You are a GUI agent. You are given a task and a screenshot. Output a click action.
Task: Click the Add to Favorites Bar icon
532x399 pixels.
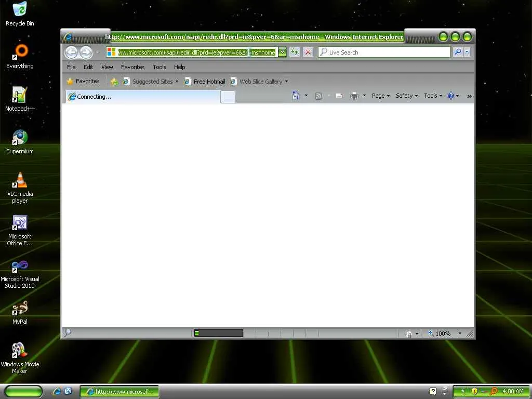click(114, 82)
